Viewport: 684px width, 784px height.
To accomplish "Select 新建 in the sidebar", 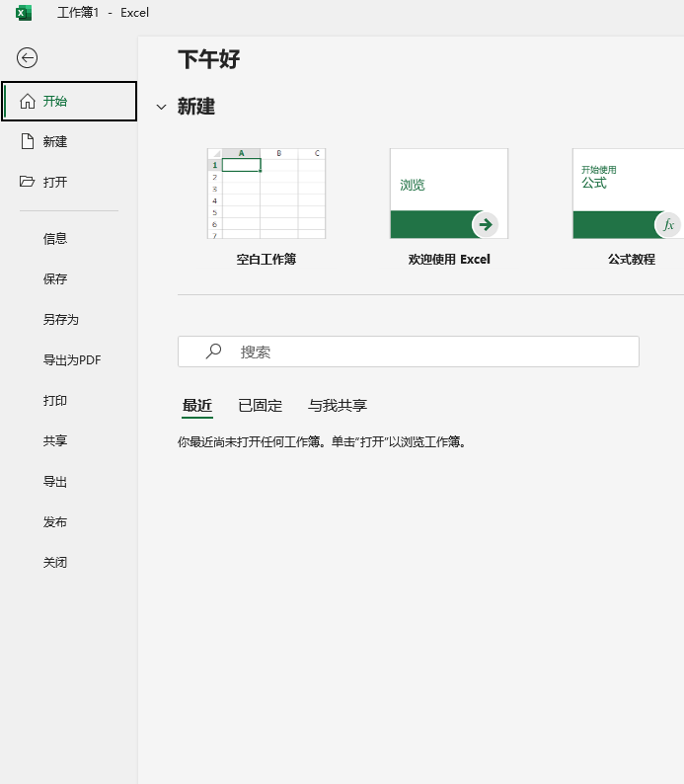I will 69,141.
